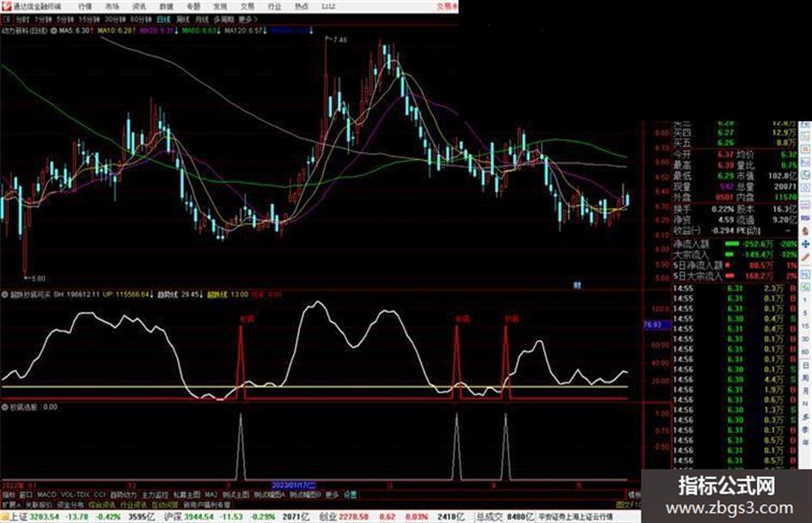Viewport: 812px width, 523px height.
Task: Click the blue four-way arrows sidebar icon
Action: pos(805,244)
